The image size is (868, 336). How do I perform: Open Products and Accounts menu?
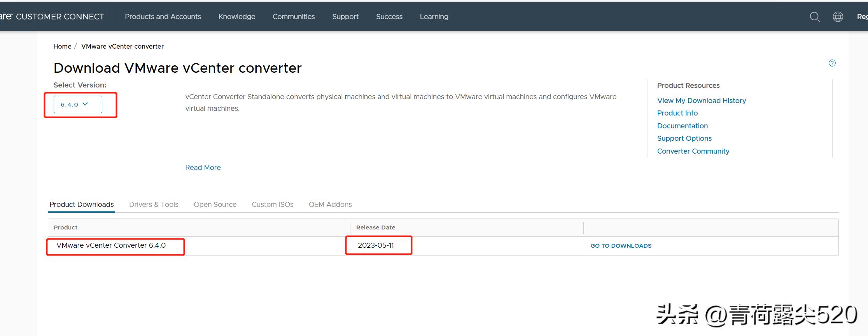pos(163,17)
